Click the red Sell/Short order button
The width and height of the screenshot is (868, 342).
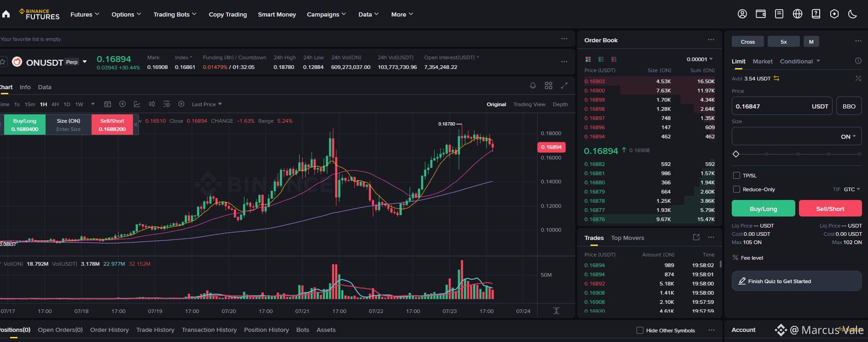(x=830, y=208)
